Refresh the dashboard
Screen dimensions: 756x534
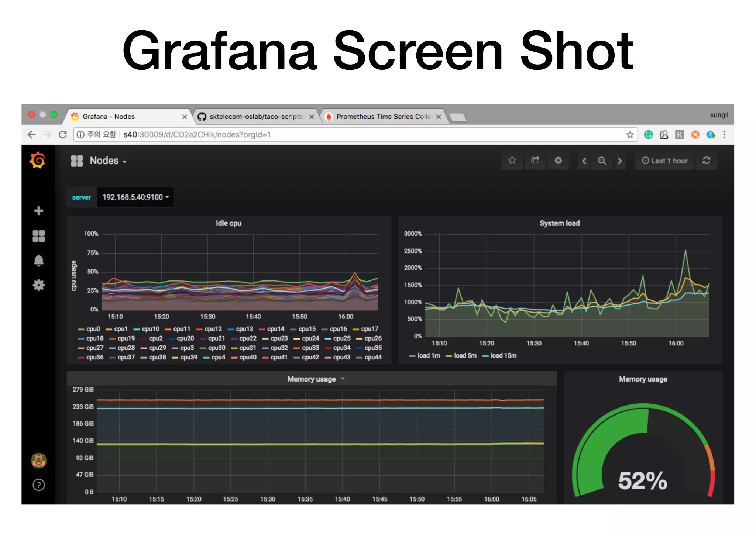[x=706, y=161]
